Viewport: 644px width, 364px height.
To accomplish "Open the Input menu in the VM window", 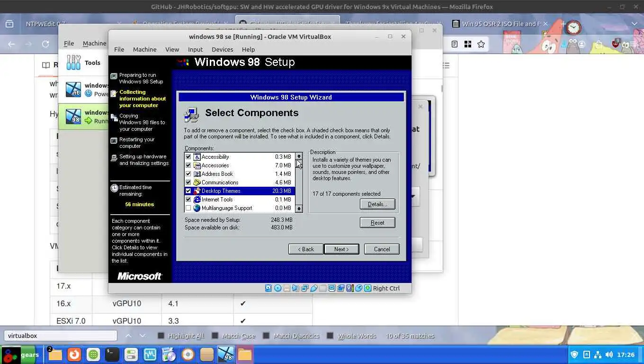I will point(195,49).
